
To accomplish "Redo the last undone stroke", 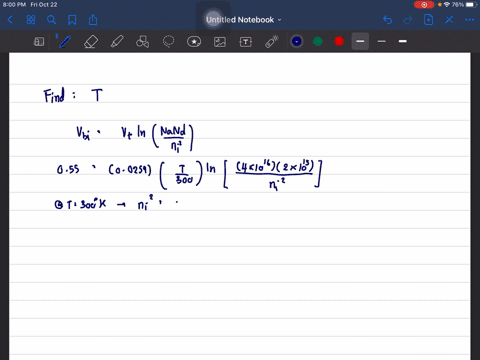I will click(408, 20).
